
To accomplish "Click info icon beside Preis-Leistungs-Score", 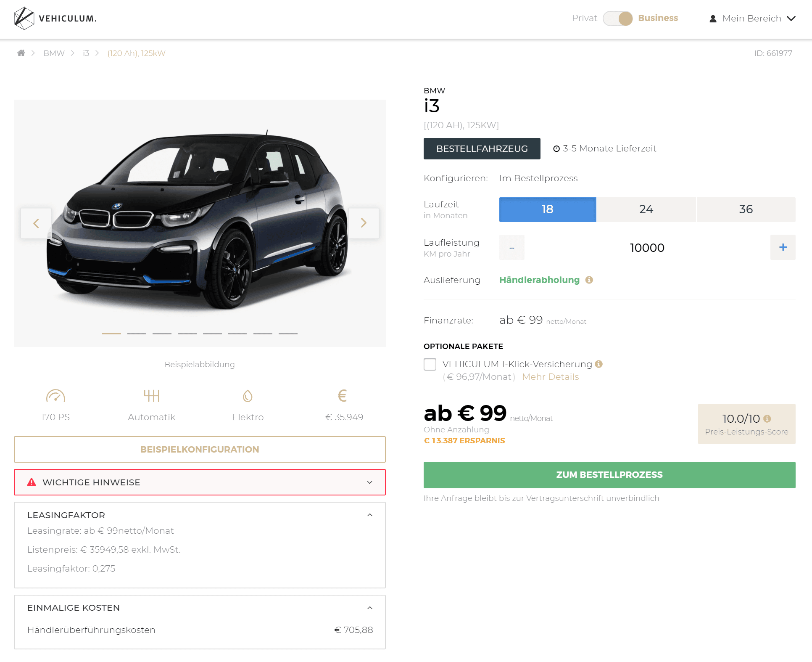I will (x=767, y=418).
